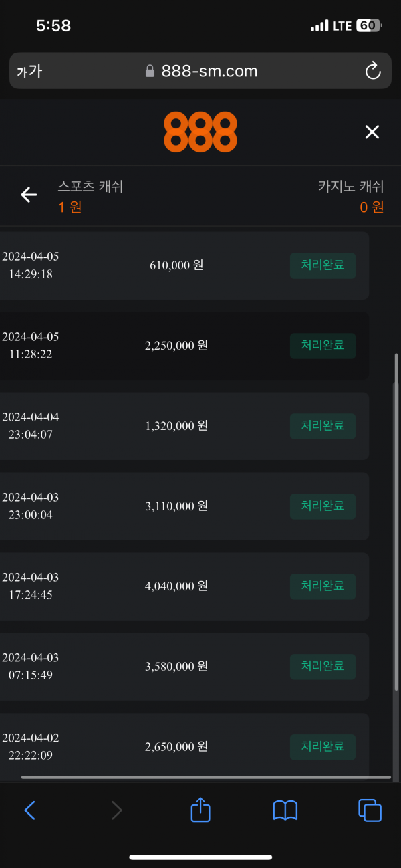
Task: Open the Safari tabs overview icon
Action: pos(370,810)
